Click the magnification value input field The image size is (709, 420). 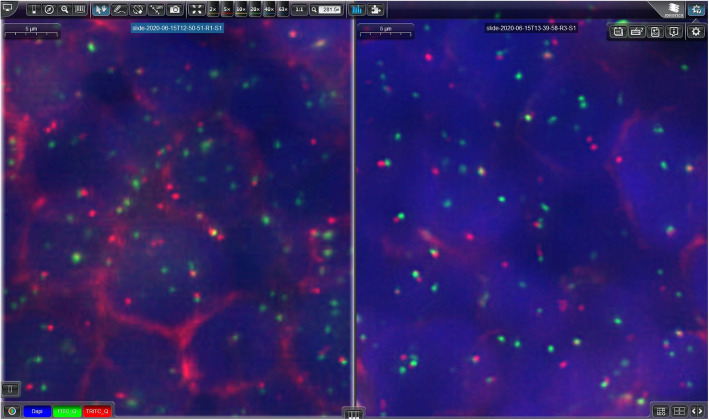(x=330, y=9)
